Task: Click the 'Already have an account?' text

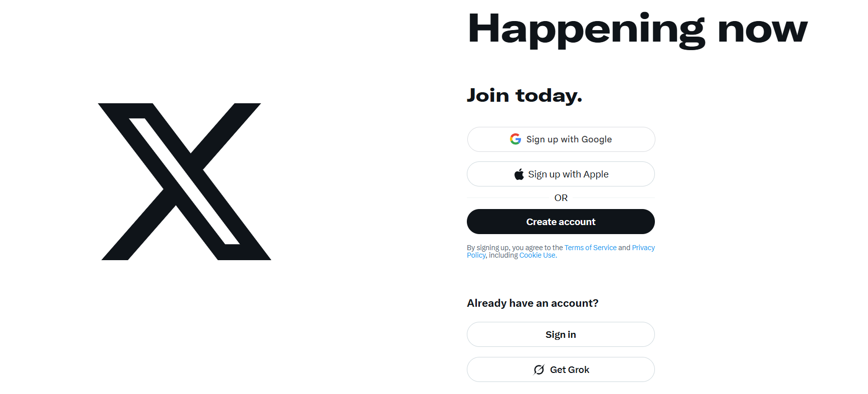Action: (x=533, y=303)
